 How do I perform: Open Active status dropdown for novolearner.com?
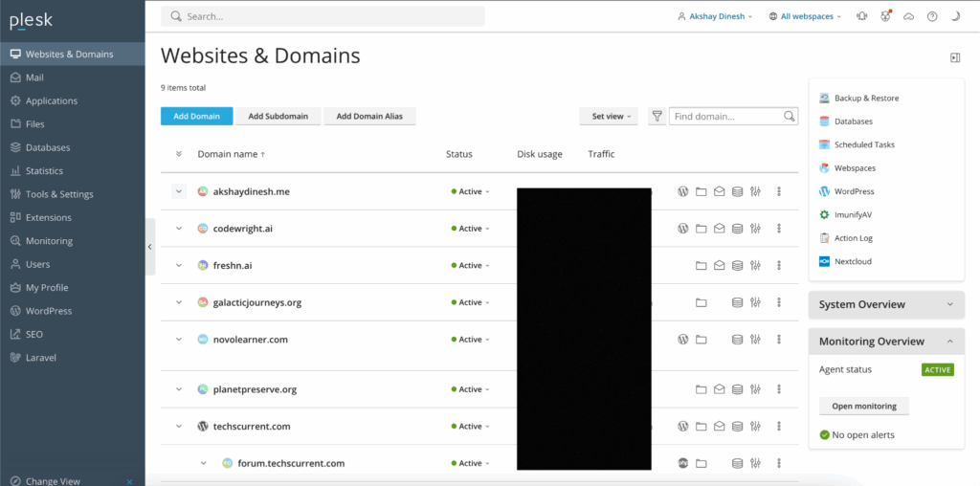coord(470,340)
